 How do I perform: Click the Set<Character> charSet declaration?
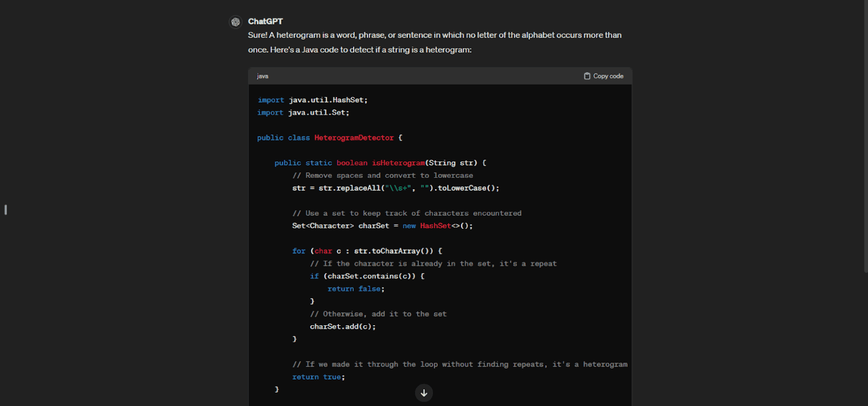coord(382,226)
